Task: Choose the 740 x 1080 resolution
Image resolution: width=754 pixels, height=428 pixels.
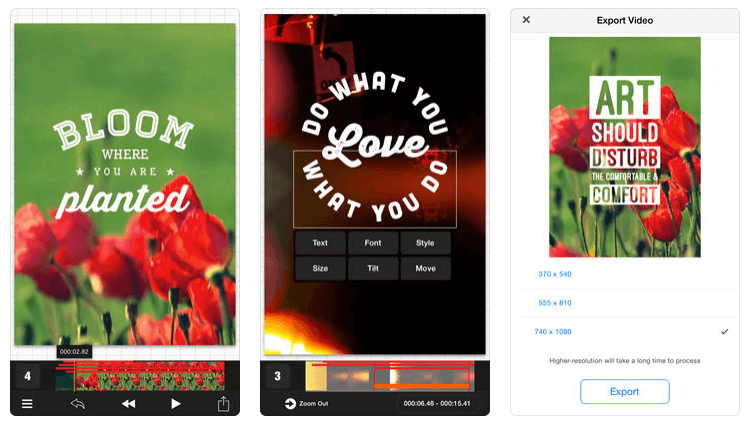Action: (x=553, y=332)
